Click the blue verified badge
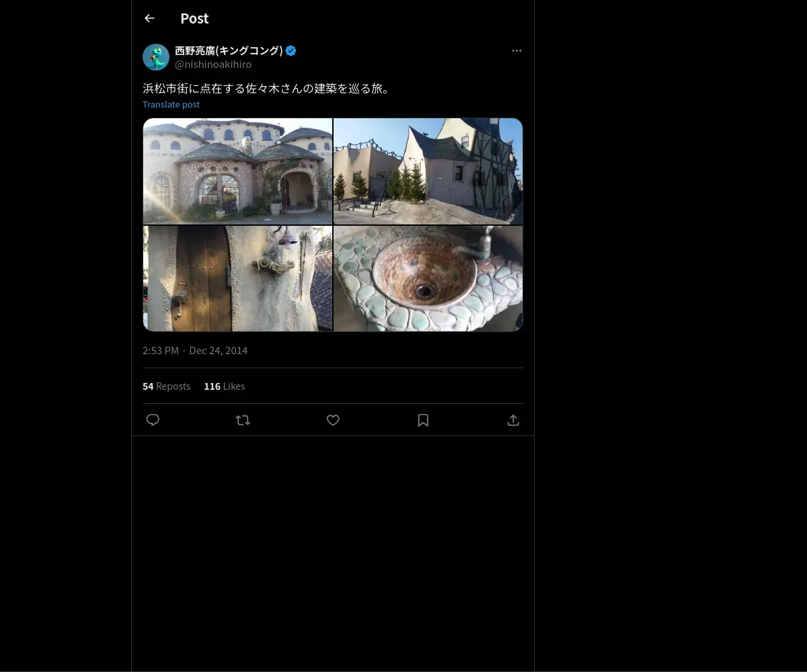 pyautogui.click(x=291, y=50)
